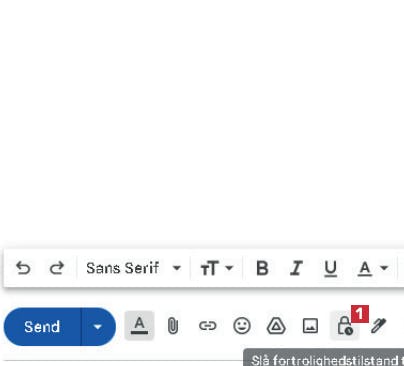
Task: Insert a photo with image icon
Action: tap(310, 326)
